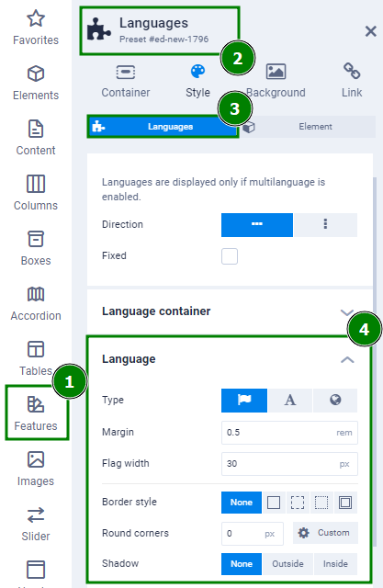
Task: Open the Favorites star in sidebar
Action: [x=36, y=28]
